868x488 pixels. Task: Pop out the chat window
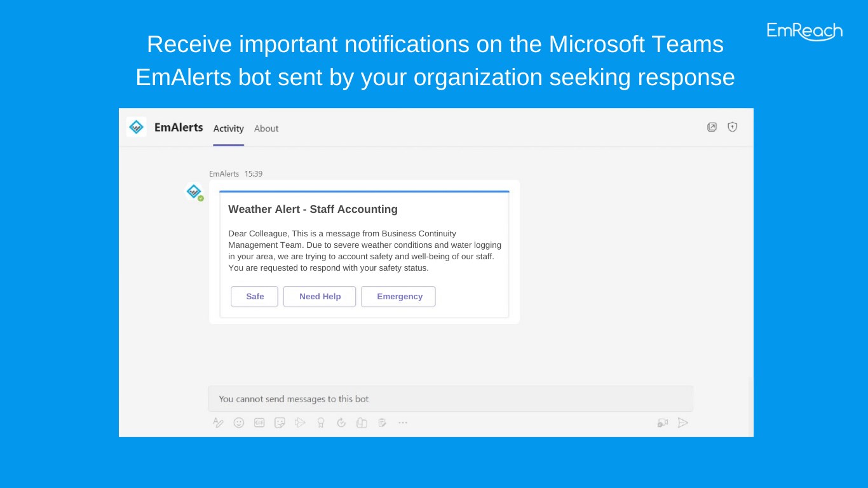tap(712, 127)
